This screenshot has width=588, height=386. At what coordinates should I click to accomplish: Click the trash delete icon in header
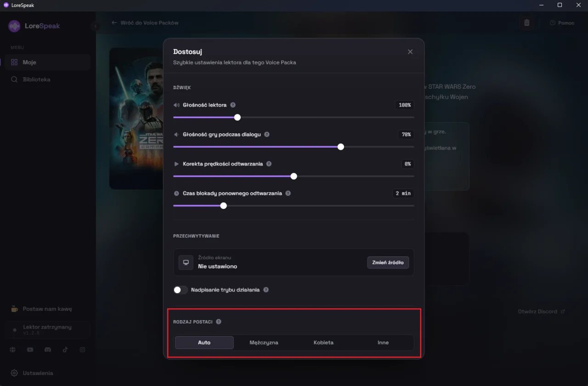[x=527, y=23]
